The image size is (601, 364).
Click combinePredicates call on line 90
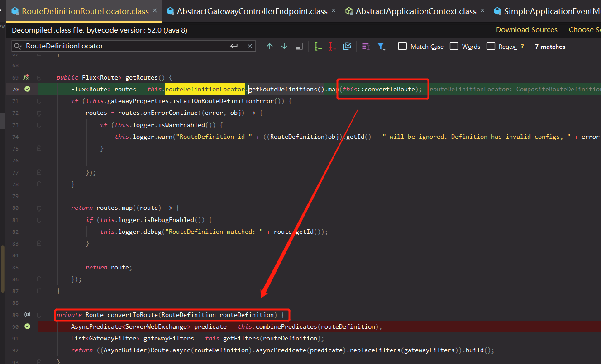click(x=286, y=326)
